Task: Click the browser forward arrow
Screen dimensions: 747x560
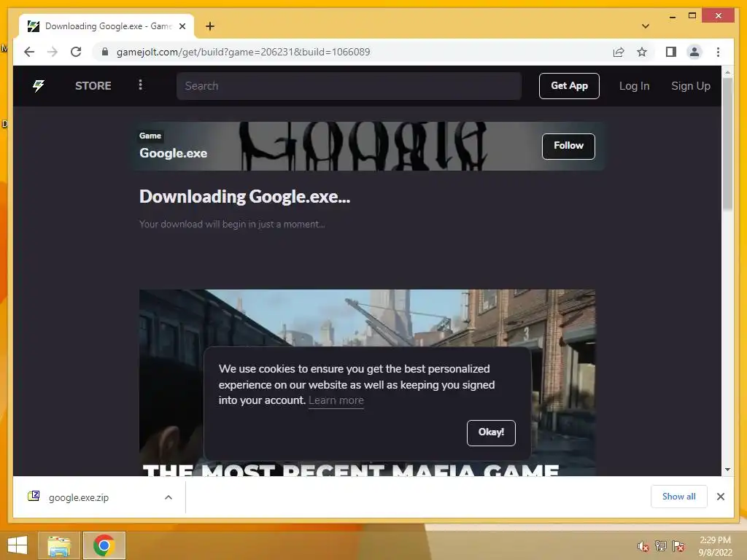Action: coord(53,52)
